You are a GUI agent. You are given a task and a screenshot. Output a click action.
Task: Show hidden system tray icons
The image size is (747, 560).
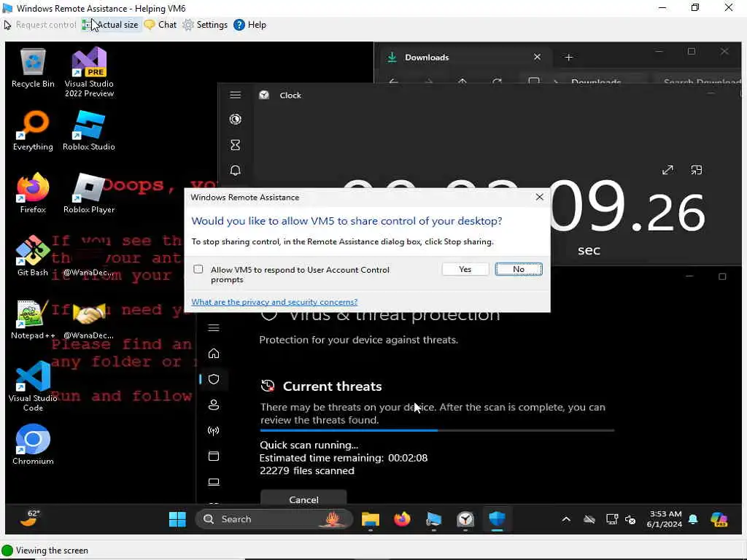tap(566, 519)
